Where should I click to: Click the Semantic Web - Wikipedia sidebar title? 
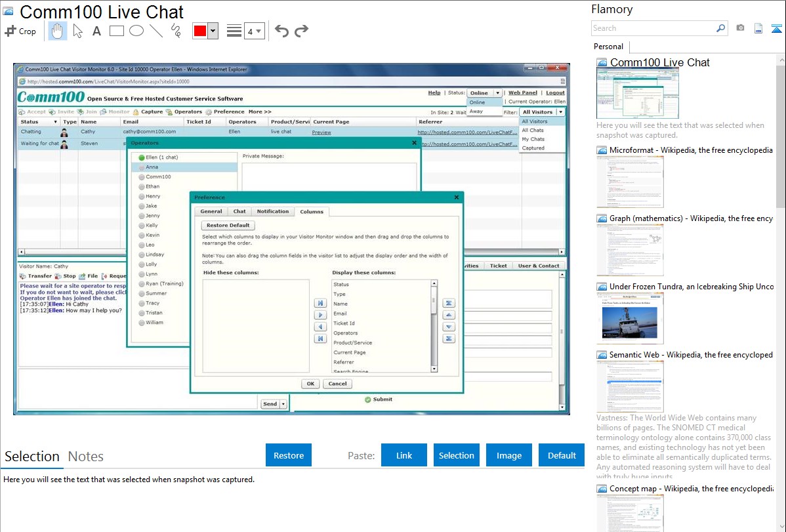coord(692,355)
